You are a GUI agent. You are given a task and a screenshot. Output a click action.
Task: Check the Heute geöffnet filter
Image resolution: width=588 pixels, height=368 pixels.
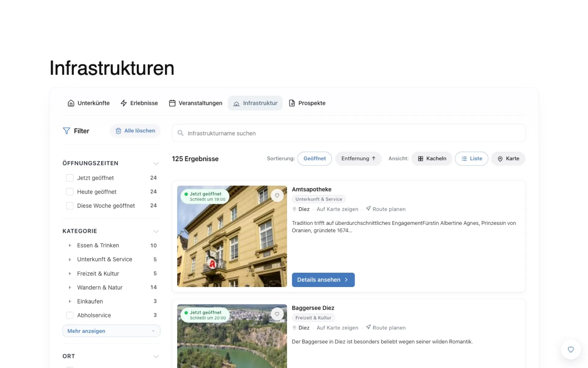tap(70, 192)
